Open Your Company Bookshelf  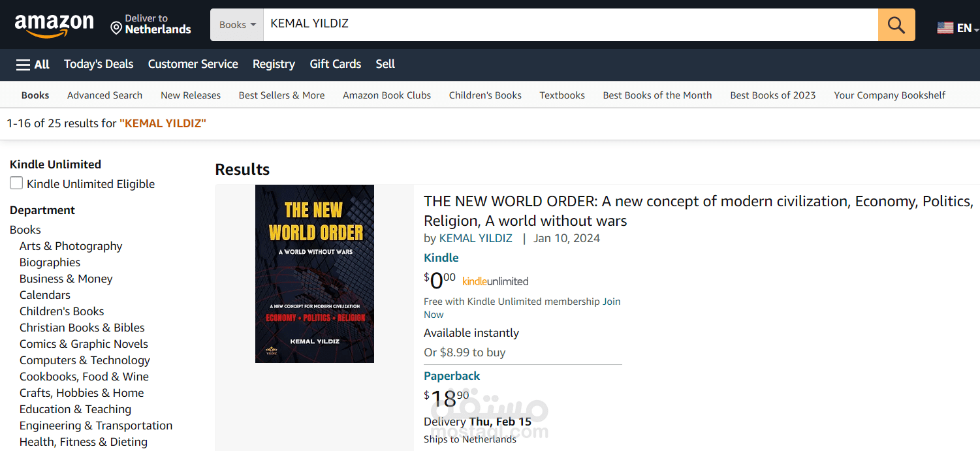[889, 95]
